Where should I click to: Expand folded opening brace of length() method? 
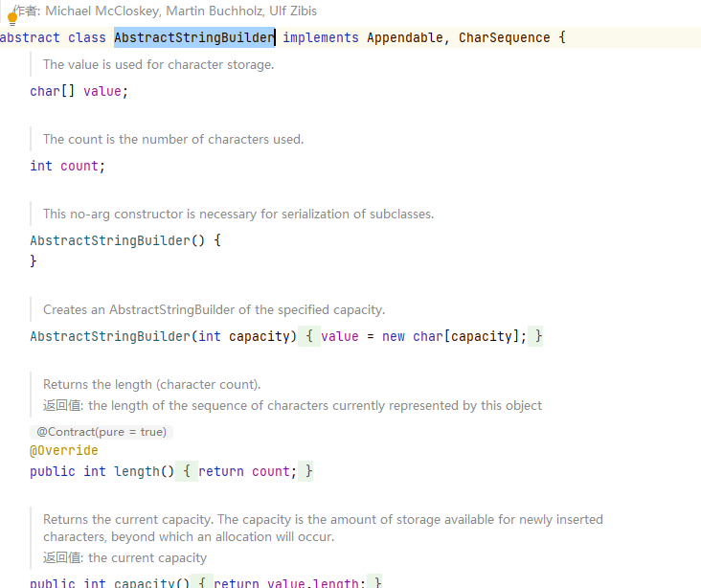(187, 471)
